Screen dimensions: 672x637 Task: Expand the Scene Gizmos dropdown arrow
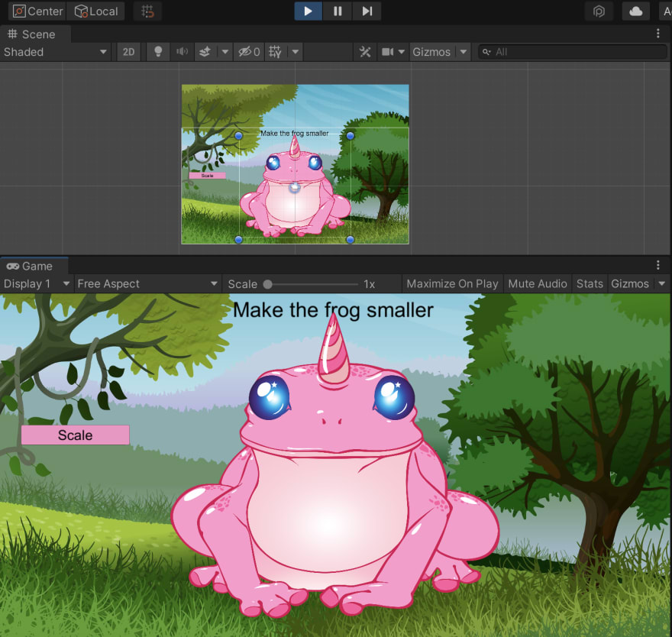tap(464, 52)
